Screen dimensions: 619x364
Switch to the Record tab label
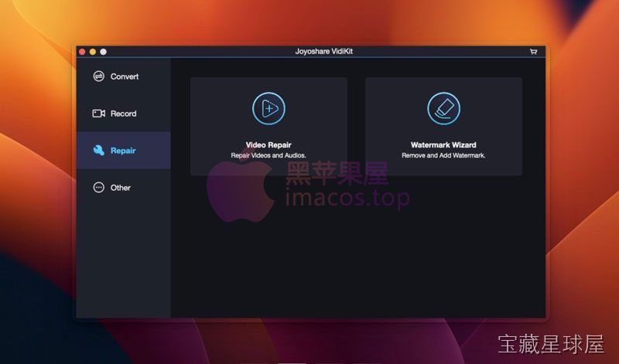pos(123,114)
